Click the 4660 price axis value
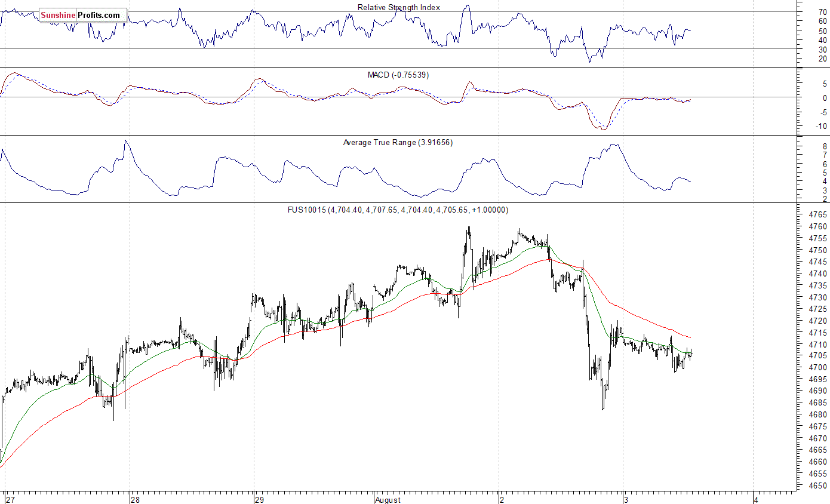Image resolution: width=830 pixels, height=504 pixels. 819,462
